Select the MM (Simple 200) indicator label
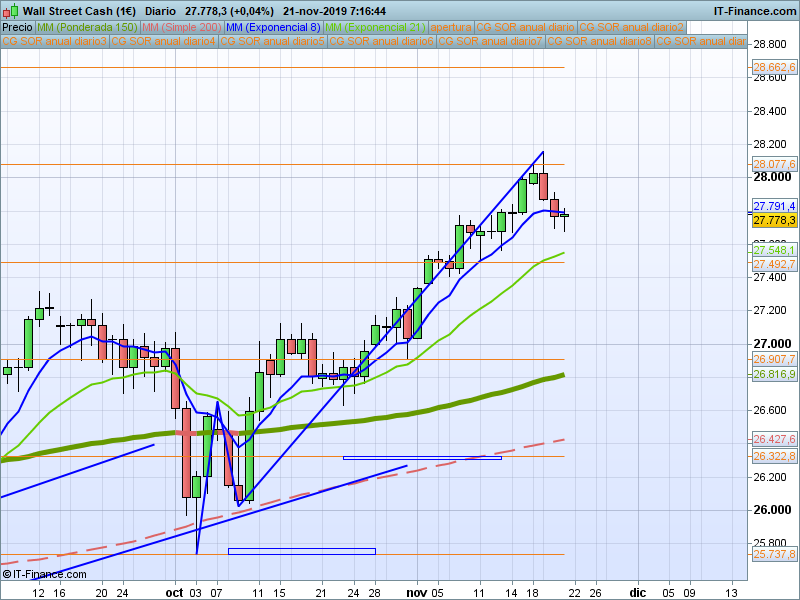This screenshot has height=600, width=800. pos(182,28)
